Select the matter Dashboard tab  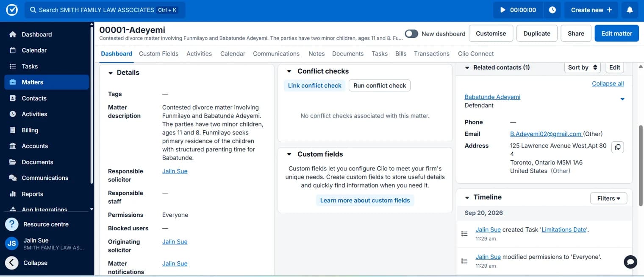pyautogui.click(x=117, y=53)
